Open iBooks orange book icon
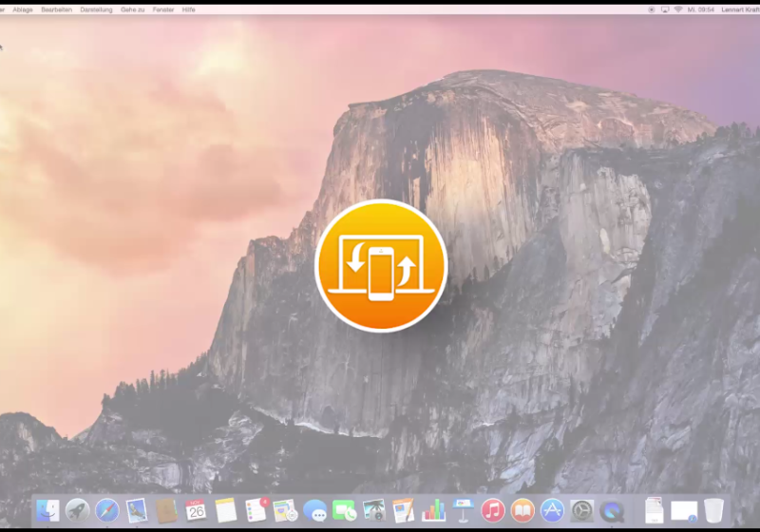 [522, 511]
